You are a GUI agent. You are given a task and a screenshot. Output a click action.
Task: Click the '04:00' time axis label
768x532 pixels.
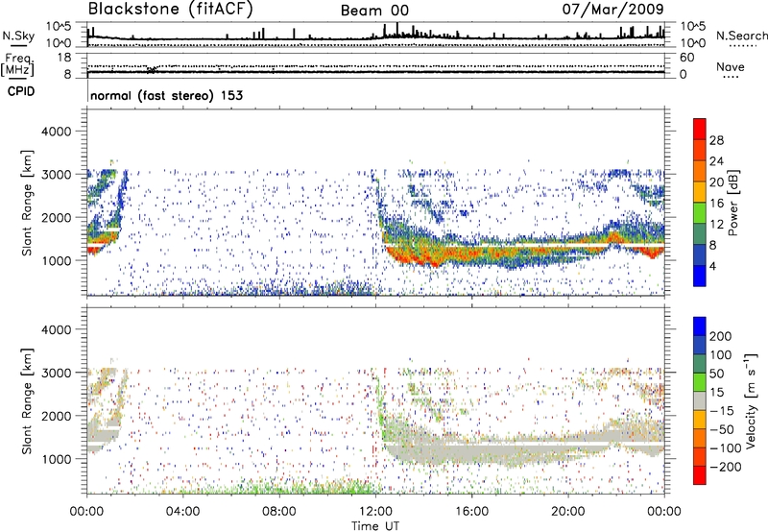point(182,512)
